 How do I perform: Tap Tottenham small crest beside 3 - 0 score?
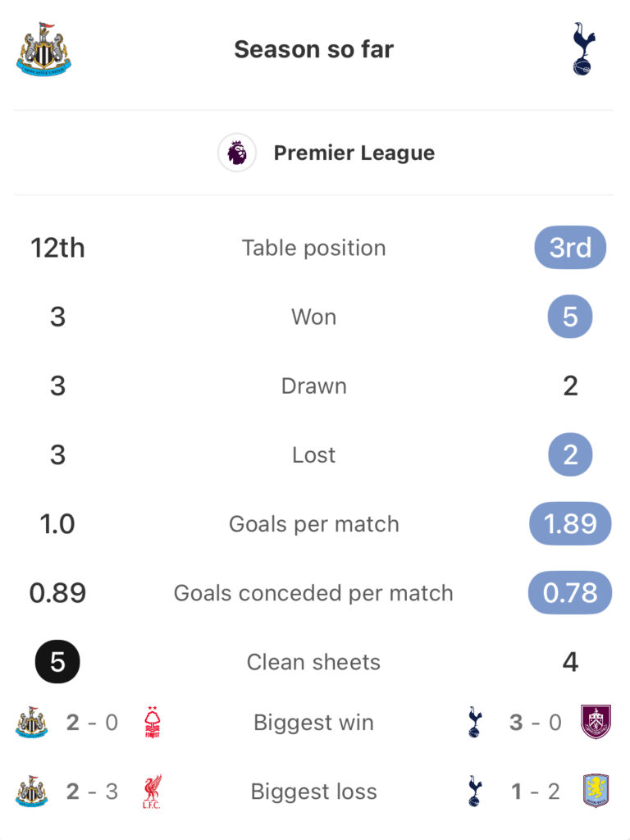point(474,722)
